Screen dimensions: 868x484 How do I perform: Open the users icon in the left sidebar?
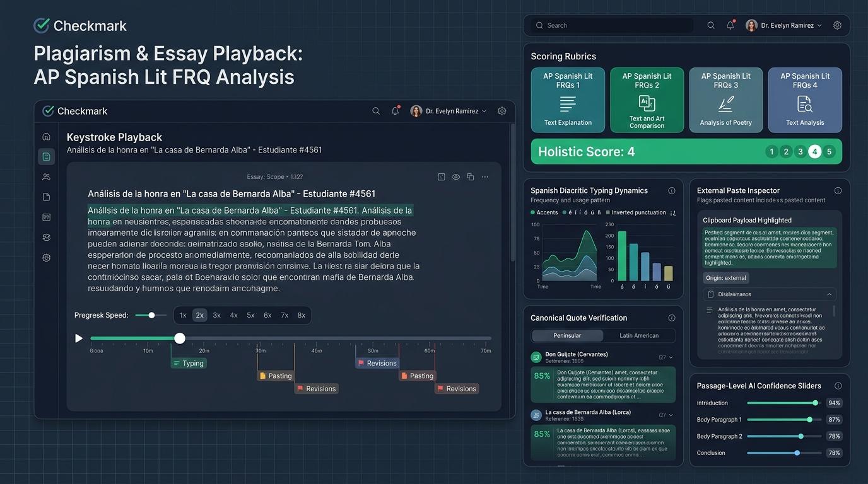[46, 177]
